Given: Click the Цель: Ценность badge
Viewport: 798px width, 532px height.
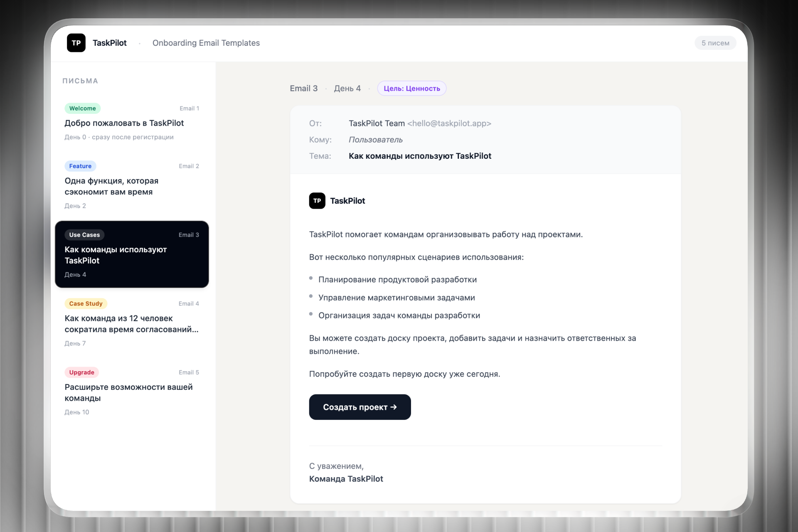Looking at the screenshot, I should click(411, 89).
